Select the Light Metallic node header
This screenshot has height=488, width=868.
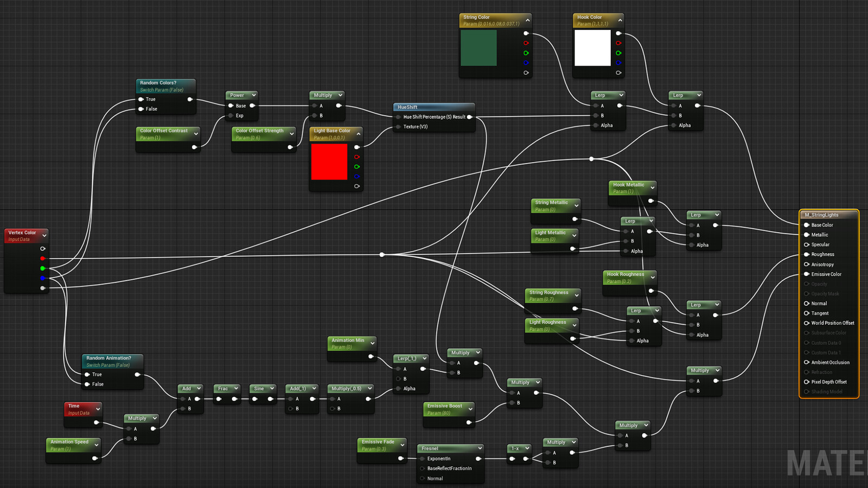tap(554, 236)
